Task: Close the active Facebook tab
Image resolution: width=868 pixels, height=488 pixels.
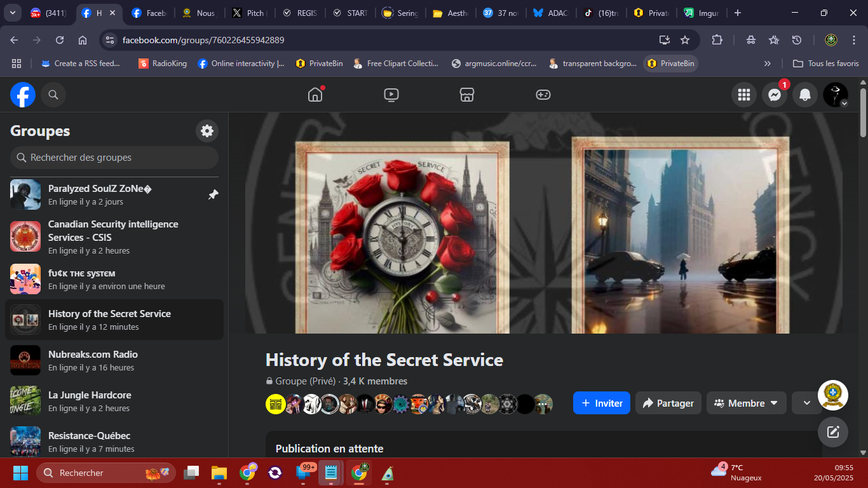Action: (112, 13)
